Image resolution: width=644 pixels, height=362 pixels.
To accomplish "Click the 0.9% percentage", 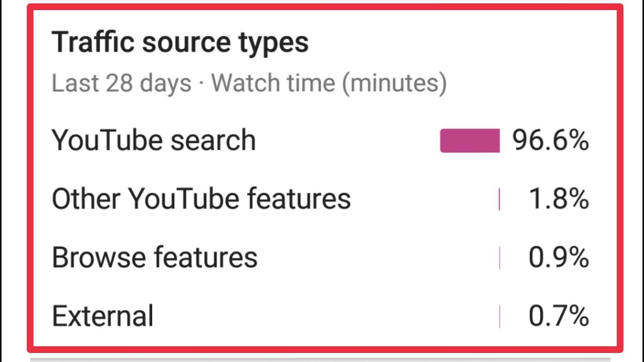I will (558, 257).
